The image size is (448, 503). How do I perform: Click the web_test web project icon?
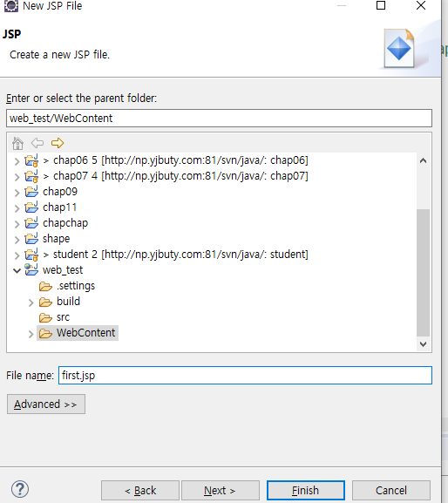pos(31,269)
